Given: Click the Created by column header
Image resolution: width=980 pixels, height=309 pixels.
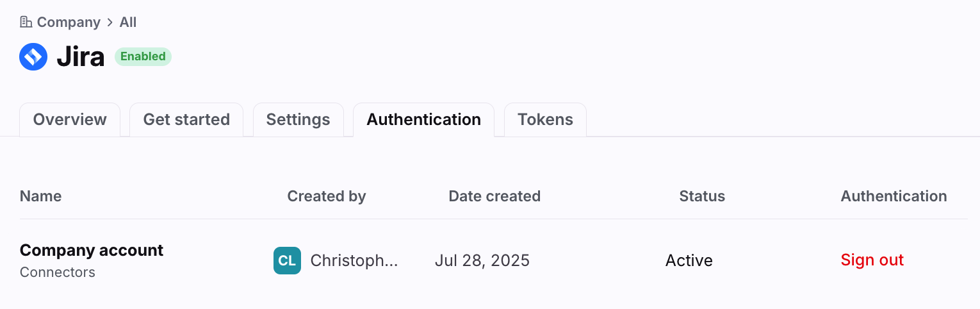Looking at the screenshot, I should [327, 196].
